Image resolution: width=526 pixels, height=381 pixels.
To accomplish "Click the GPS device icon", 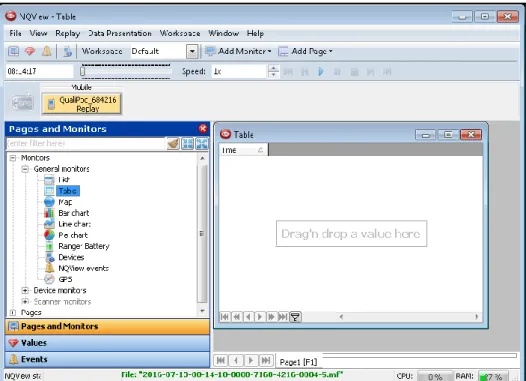I will [22, 103].
